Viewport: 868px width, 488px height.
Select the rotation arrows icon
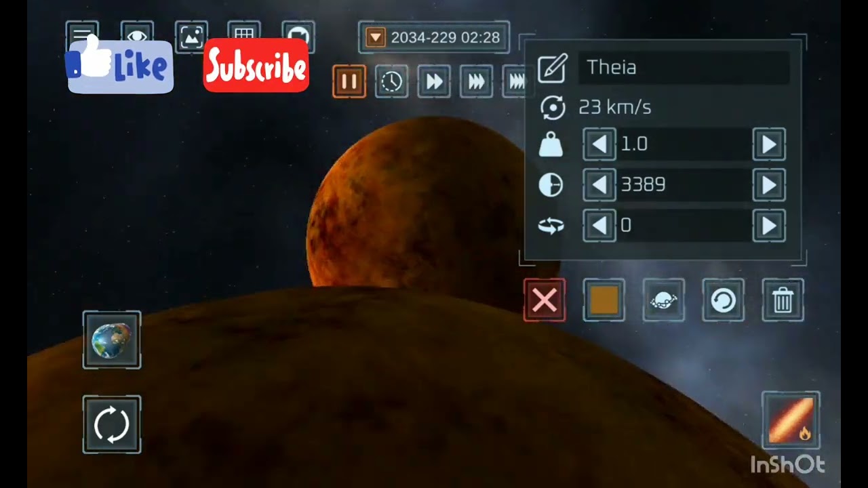[x=551, y=226]
